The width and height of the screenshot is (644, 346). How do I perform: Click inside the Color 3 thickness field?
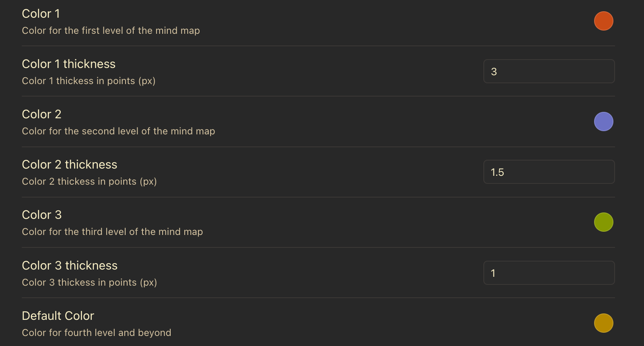pyautogui.click(x=549, y=273)
